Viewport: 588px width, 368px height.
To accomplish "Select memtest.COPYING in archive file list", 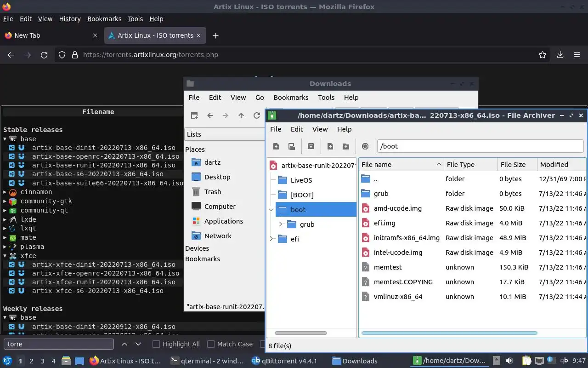I will click(x=403, y=282).
